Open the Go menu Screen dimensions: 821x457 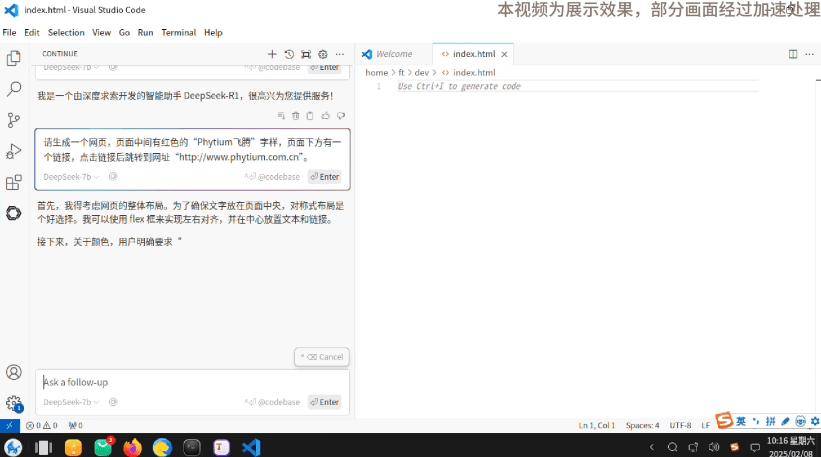click(x=124, y=32)
